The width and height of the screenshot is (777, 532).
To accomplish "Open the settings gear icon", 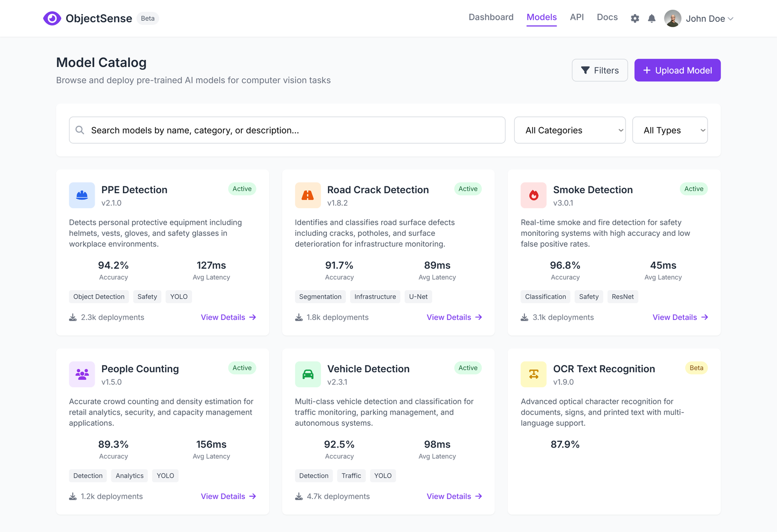I will point(635,18).
